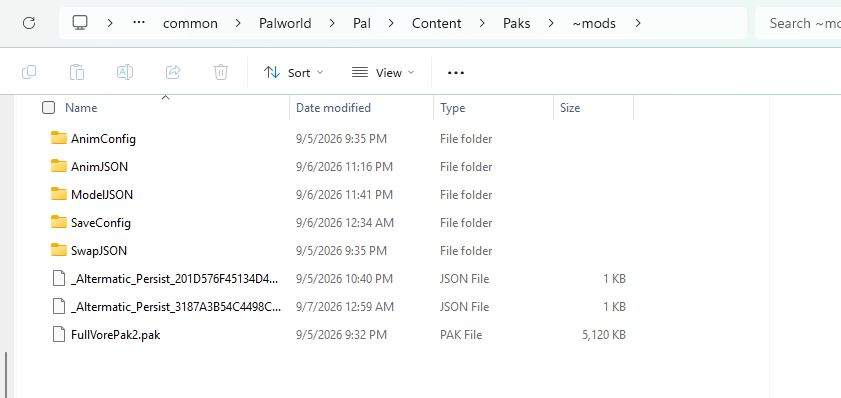
Task: Expand chevron after Paks in breadcrumb
Action: coord(551,23)
